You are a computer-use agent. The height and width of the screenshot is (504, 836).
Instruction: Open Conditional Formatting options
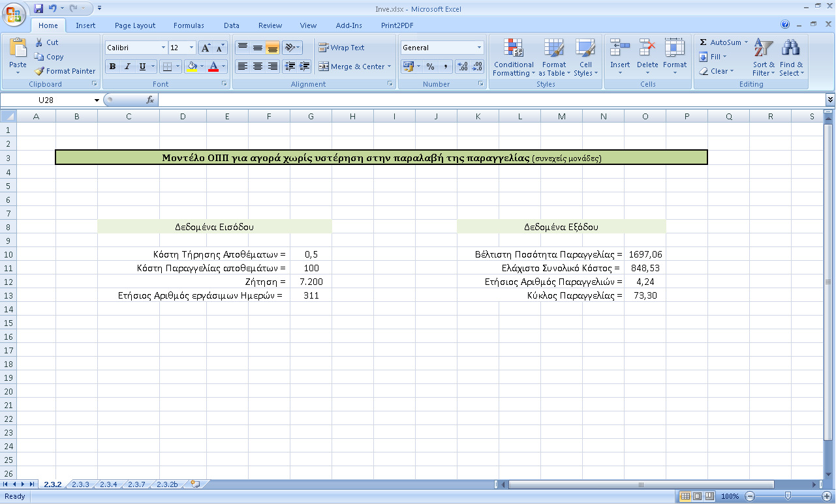click(514, 57)
